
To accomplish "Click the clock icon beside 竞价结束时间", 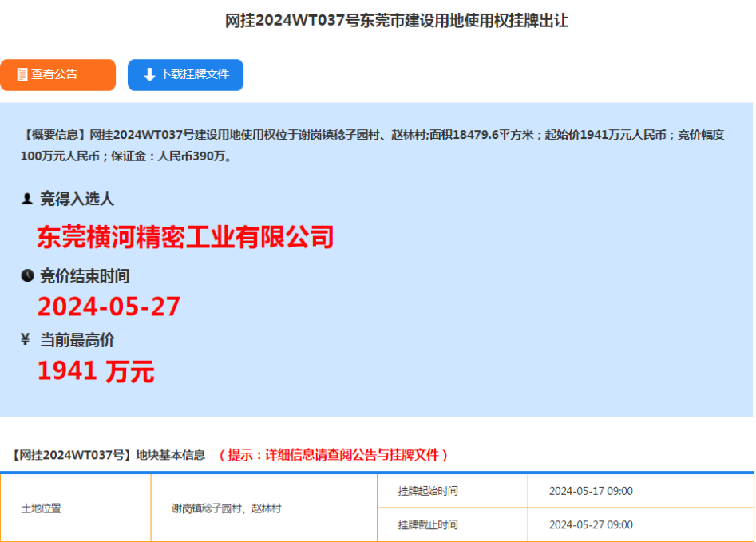I will [x=27, y=276].
